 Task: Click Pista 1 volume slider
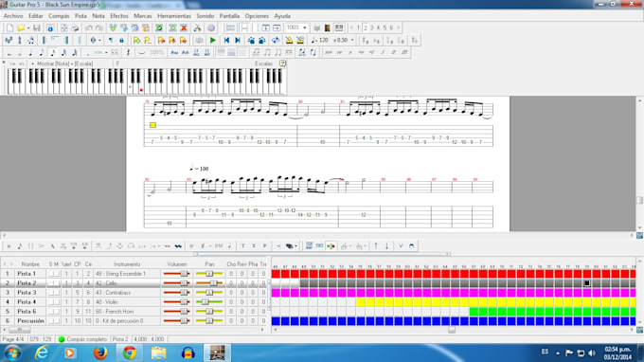pyautogui.click(x=176, y=274)
